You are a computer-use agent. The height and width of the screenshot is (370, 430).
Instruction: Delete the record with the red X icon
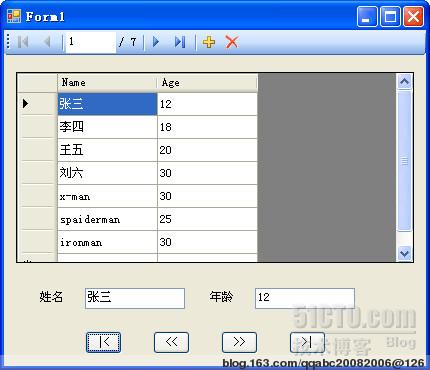pos(232,42)
